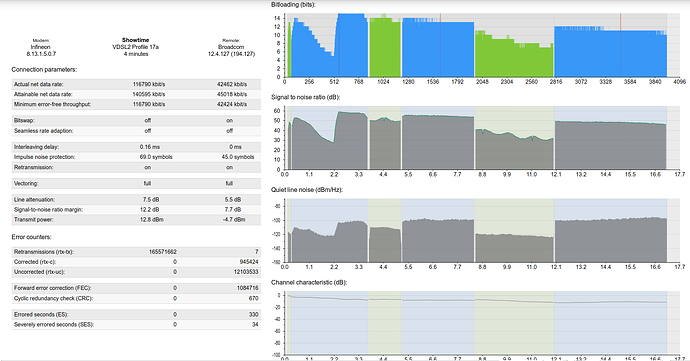Select the 330 errored seconds value
Viewport: 690px width, 361px height.
[253, 315]
